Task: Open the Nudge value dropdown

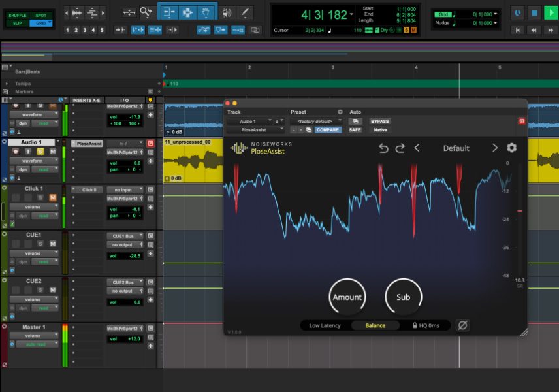Action: point(495,23)
